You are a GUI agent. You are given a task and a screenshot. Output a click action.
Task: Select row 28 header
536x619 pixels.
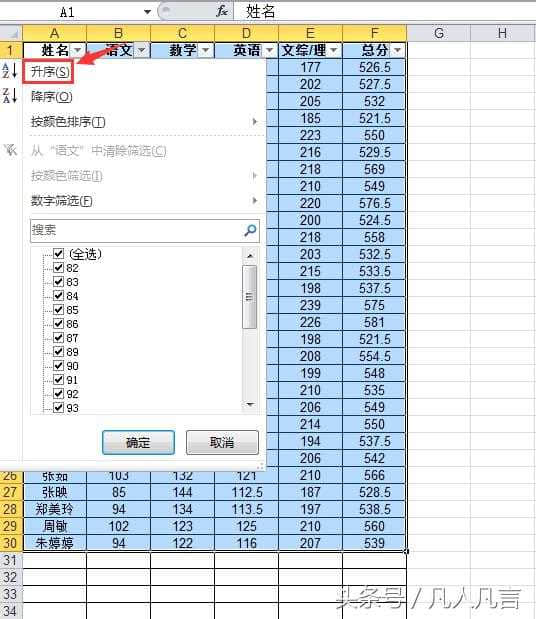coord(11,509)
